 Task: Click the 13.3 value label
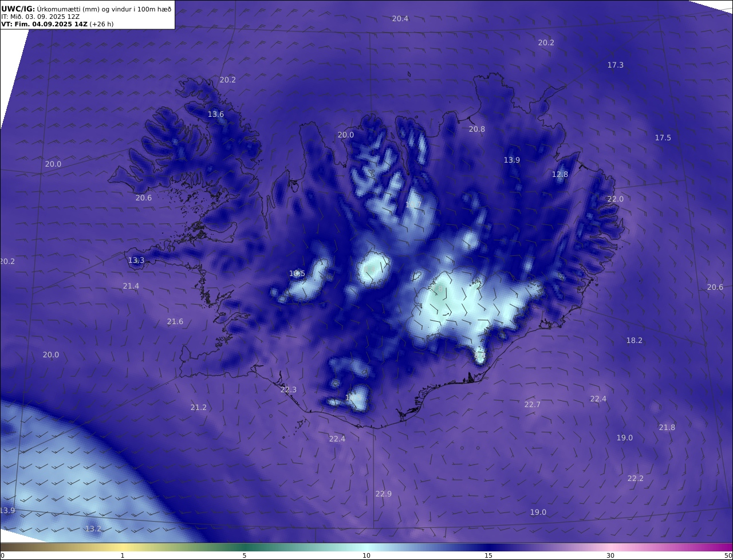136,261
